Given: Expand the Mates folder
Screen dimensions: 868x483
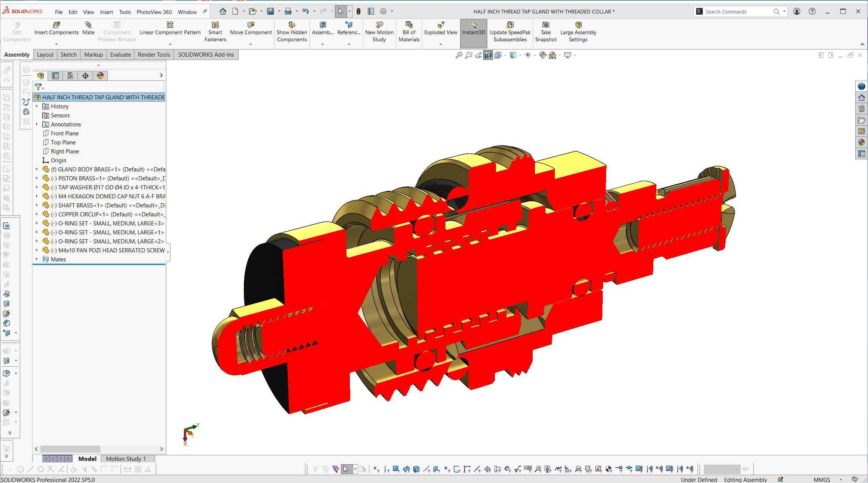Looking at the screenshot, I should click(37, 259).
